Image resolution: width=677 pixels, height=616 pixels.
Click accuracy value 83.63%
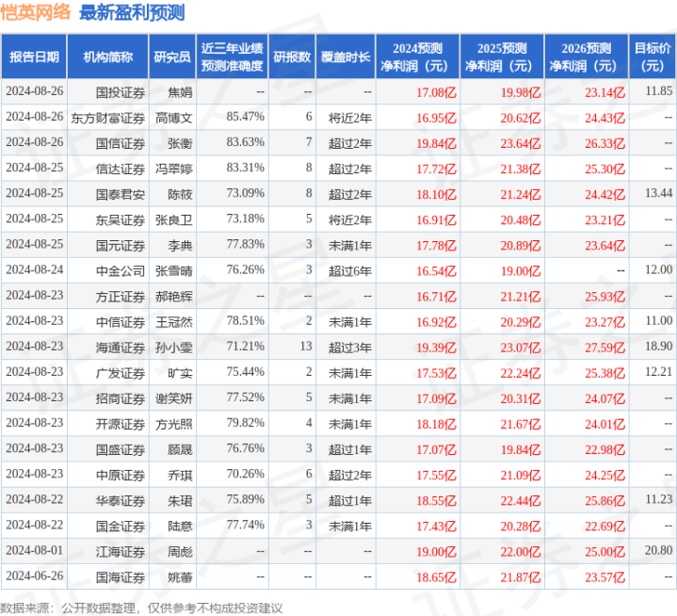point(245,142)
